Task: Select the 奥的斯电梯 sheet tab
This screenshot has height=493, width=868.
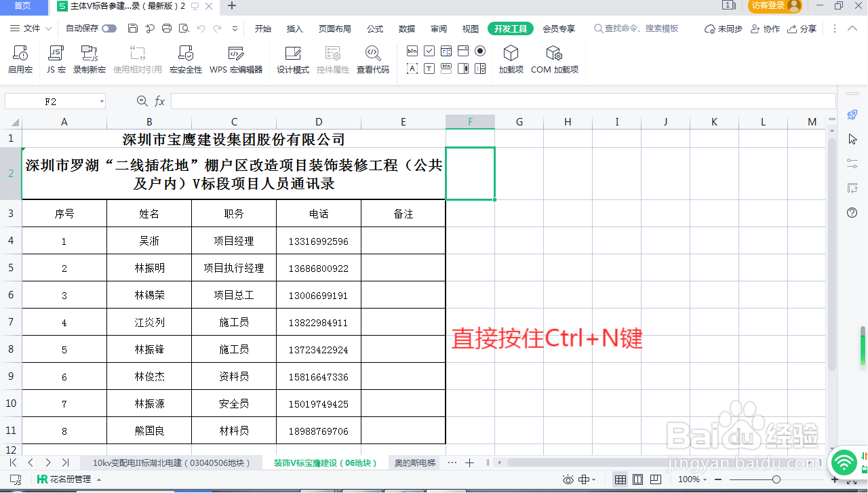Action: (413, 462)
